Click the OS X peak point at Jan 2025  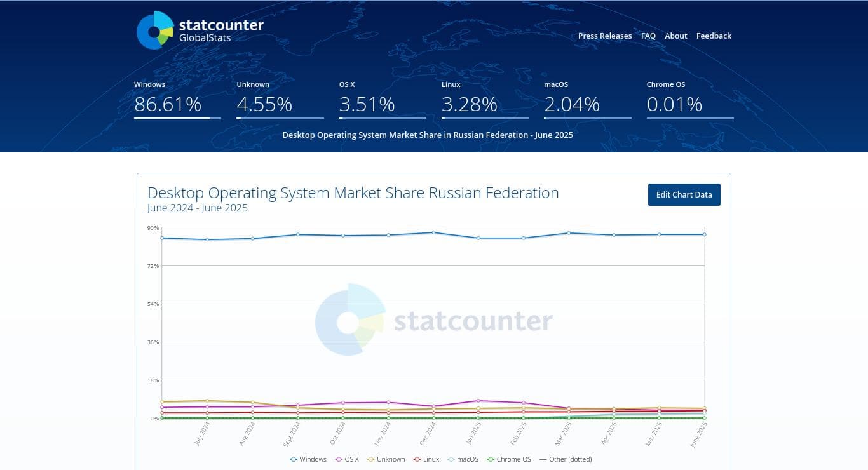[x=478, y=401]
